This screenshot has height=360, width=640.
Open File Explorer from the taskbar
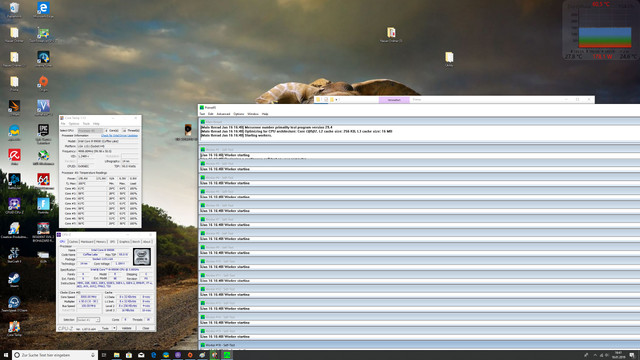point(117,355)
